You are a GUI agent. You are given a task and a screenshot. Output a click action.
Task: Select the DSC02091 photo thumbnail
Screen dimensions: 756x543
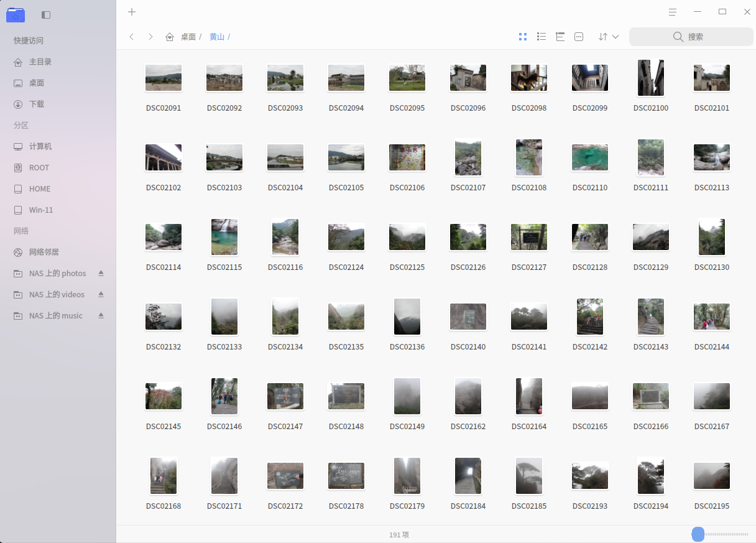[164, 78]
